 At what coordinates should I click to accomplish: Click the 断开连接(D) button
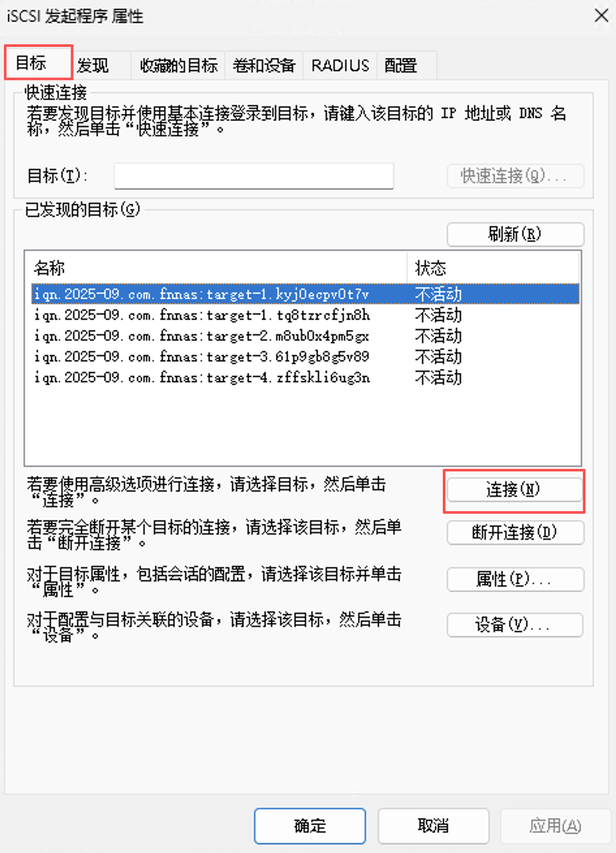pos(515,533)
